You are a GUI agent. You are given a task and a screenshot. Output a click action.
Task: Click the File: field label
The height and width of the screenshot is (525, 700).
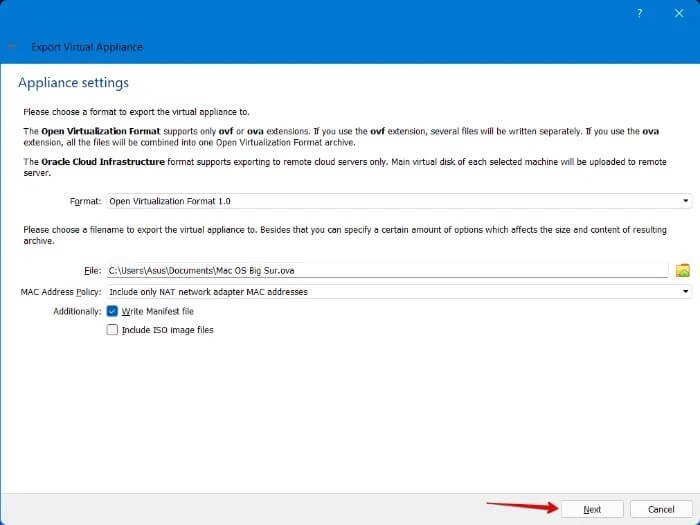tap(93, 270)
